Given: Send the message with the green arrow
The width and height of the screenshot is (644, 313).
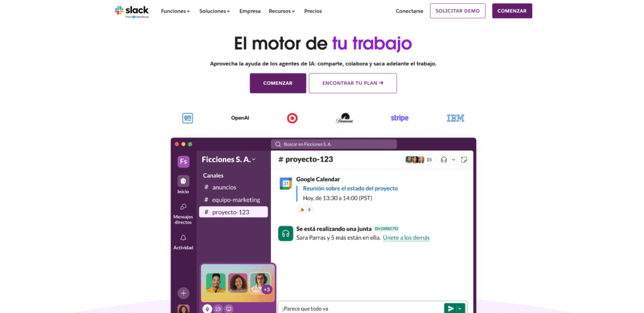Looking at the screenshot, I should point(450,309).
